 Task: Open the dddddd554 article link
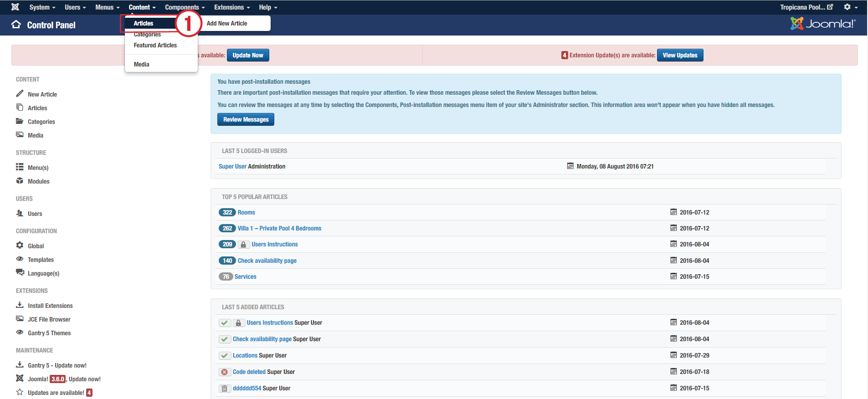click(247, 388)
